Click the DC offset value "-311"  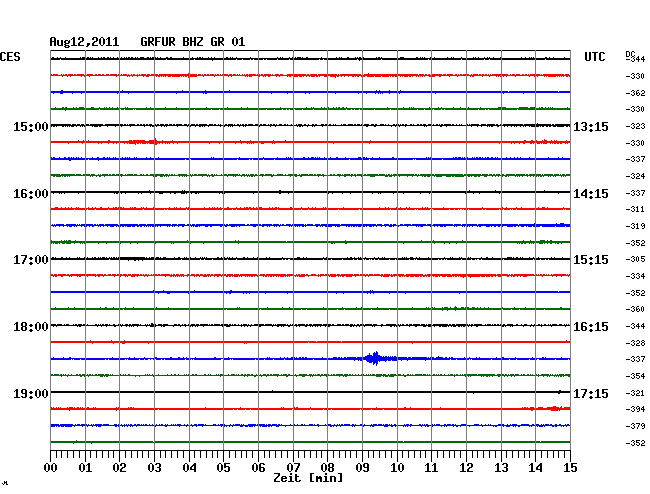coord(635,210)
